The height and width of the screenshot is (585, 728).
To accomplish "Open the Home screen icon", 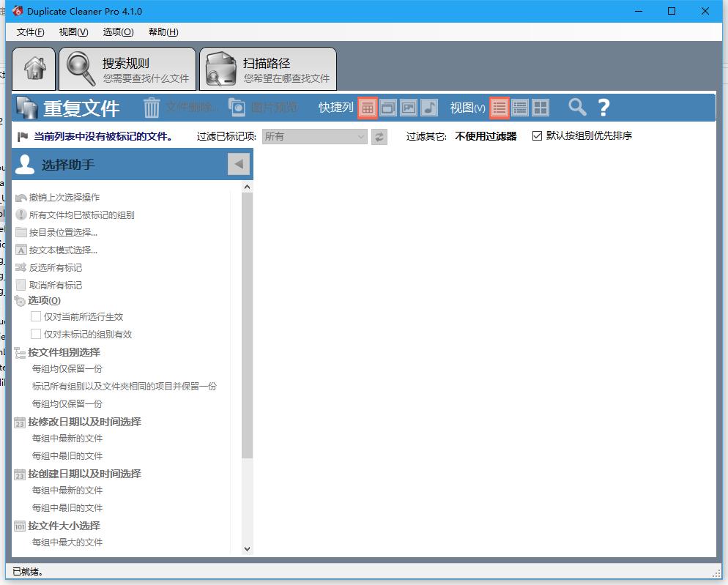I will (34, 68).
